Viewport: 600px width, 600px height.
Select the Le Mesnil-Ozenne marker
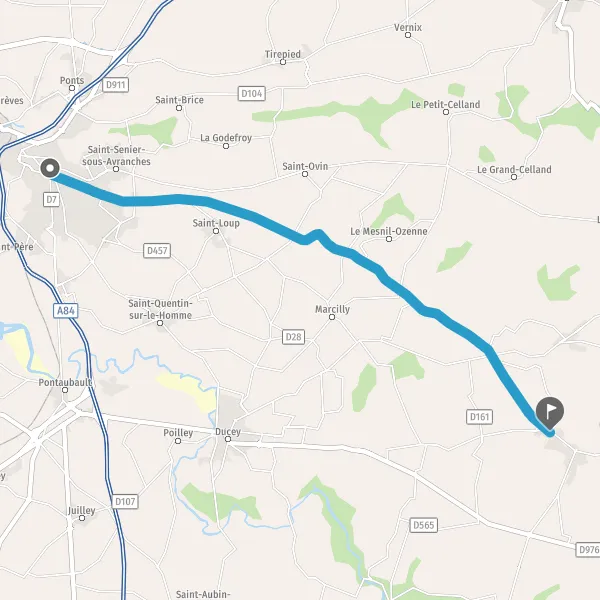[x=389, y=239]
